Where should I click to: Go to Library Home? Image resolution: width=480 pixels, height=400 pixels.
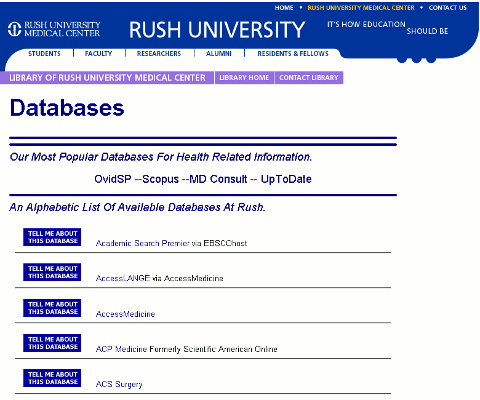point(244,78)
